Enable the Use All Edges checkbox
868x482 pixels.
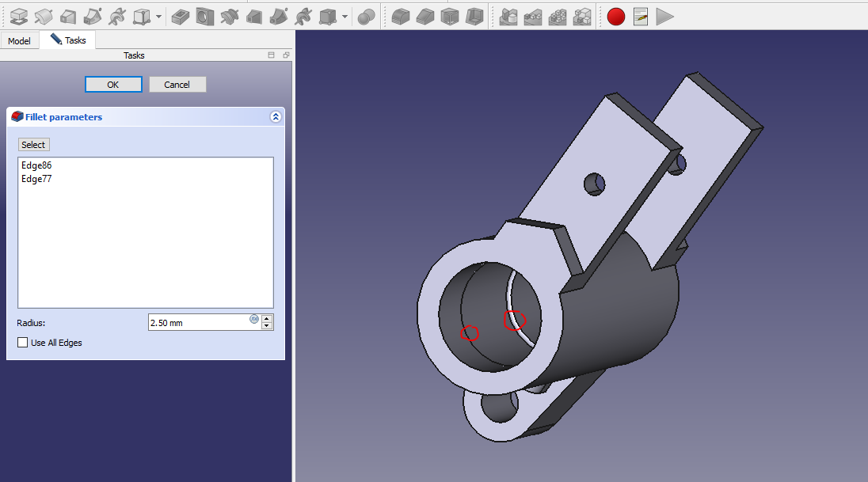pos(23,343)
